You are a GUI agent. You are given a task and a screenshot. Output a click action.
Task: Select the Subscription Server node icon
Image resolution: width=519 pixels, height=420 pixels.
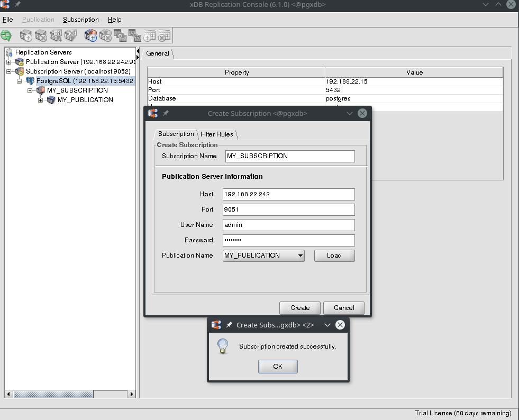point(20,71)
